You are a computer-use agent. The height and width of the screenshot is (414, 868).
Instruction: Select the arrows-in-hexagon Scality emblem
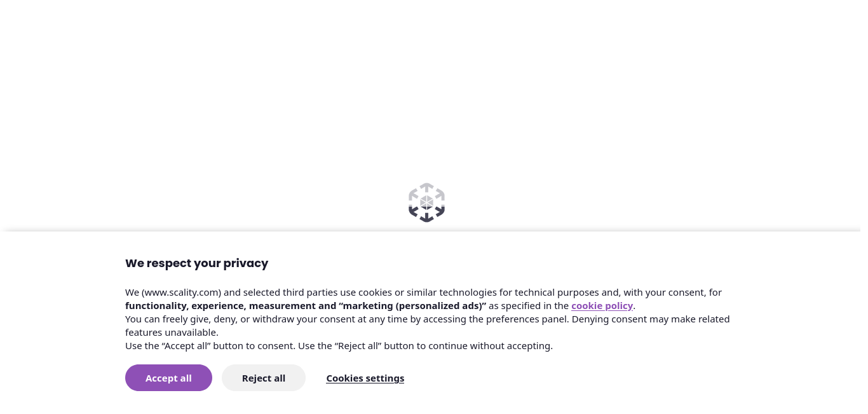tap(426, 202)
